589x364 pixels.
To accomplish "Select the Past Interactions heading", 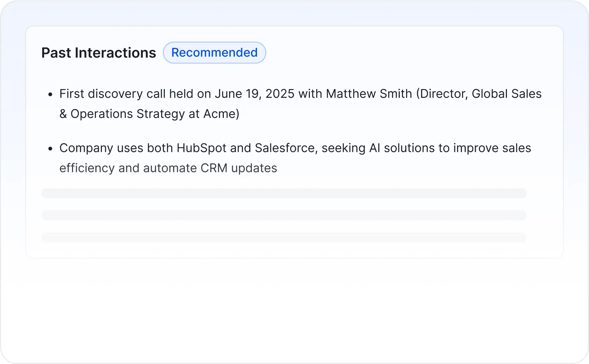I will coord(99,53).
